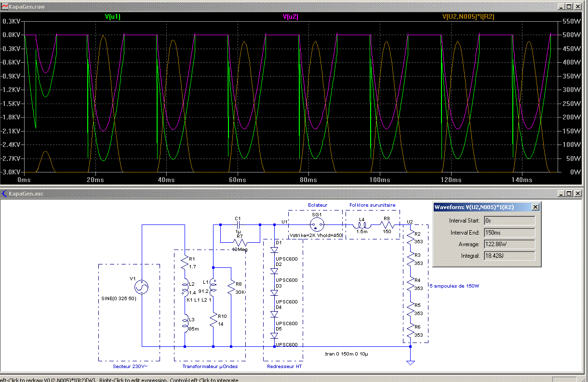The height and width of the screenshot is (382, 588).
Task: Click the 80ms mark on time axis
Action: (x=308, y=180)
